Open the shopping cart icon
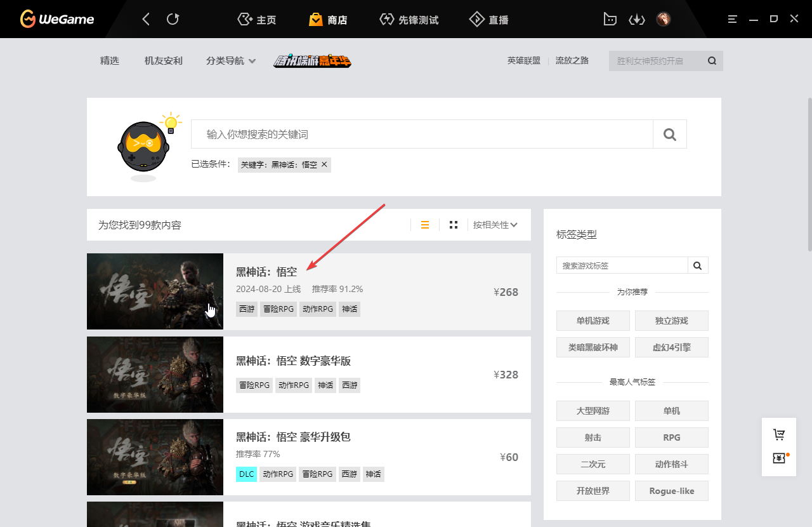The height and width of the screenshot is (527, 812). (x=779, y=435)
